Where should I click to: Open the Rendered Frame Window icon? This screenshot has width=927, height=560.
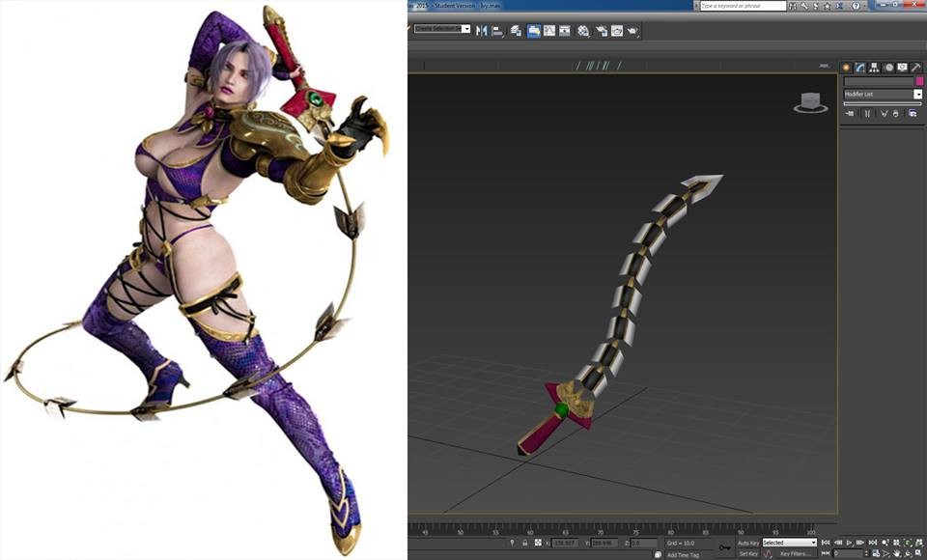pos(617,31)
